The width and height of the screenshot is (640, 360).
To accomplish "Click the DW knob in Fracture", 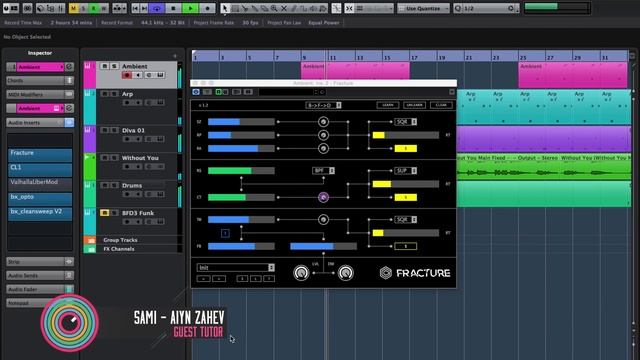I will (x=345, y=273).
